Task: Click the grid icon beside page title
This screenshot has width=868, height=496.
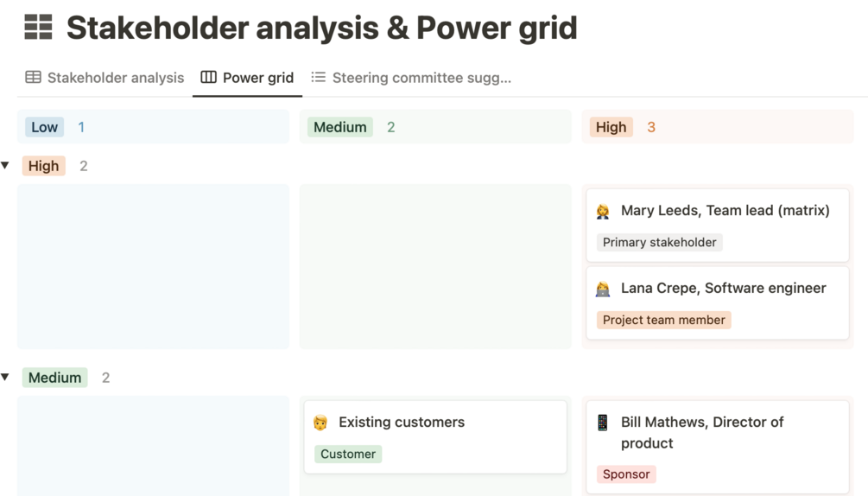Action: click(38, 28)
